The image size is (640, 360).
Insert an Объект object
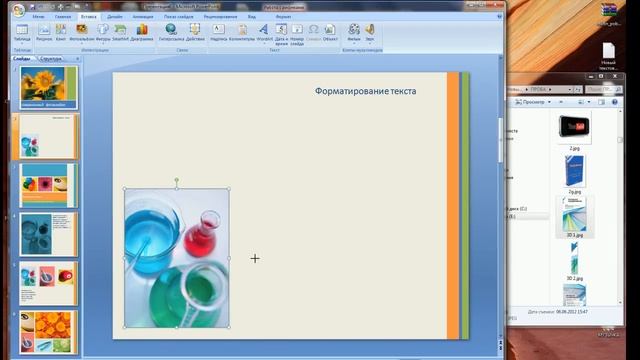[330, 33]
